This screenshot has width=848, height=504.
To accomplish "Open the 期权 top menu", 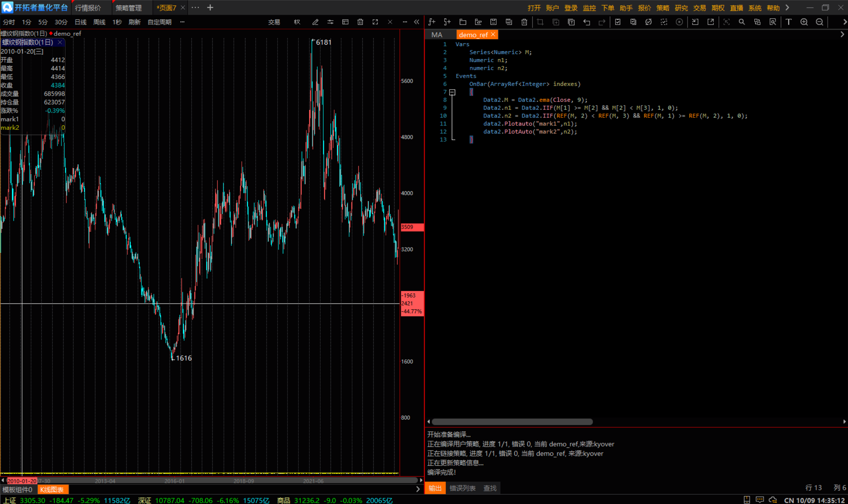I will [x=718, y=8].
